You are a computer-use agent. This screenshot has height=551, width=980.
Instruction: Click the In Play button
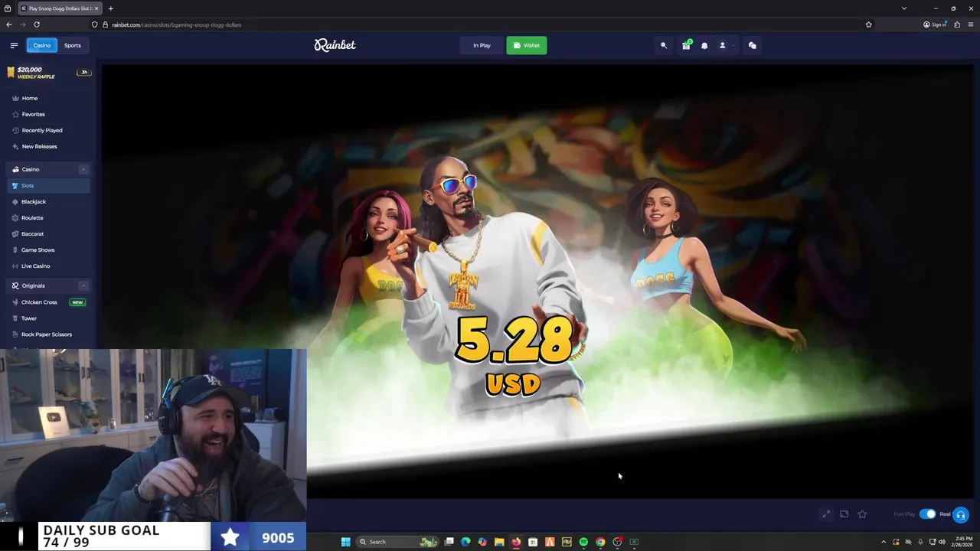pos(482,45)
